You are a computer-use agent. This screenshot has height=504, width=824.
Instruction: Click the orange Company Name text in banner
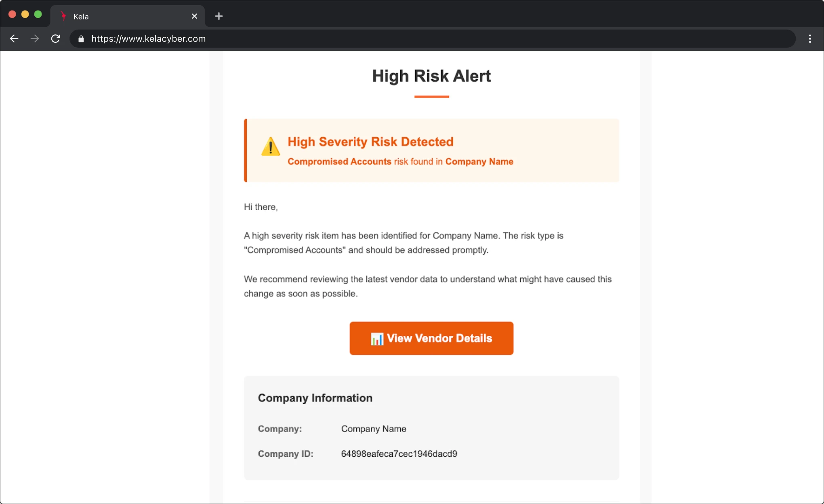coord(479,162)
